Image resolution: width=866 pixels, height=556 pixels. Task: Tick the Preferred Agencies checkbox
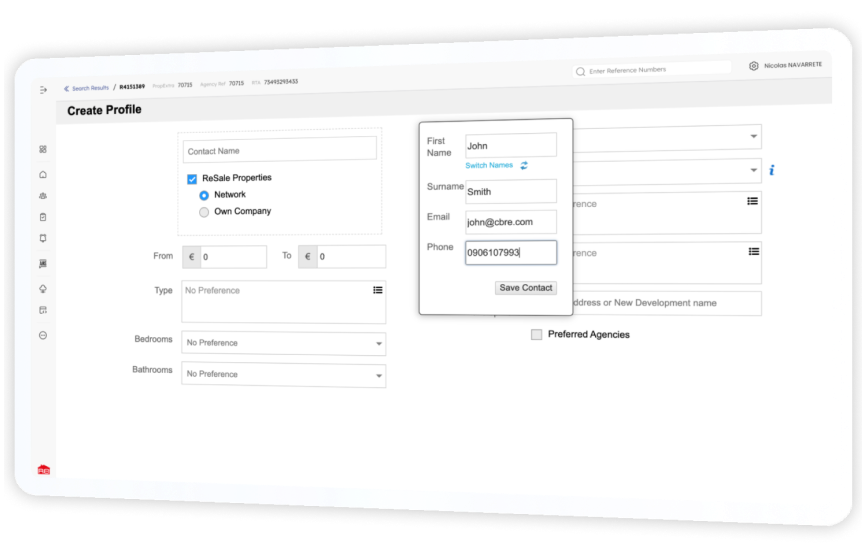[x=536, y=335]
